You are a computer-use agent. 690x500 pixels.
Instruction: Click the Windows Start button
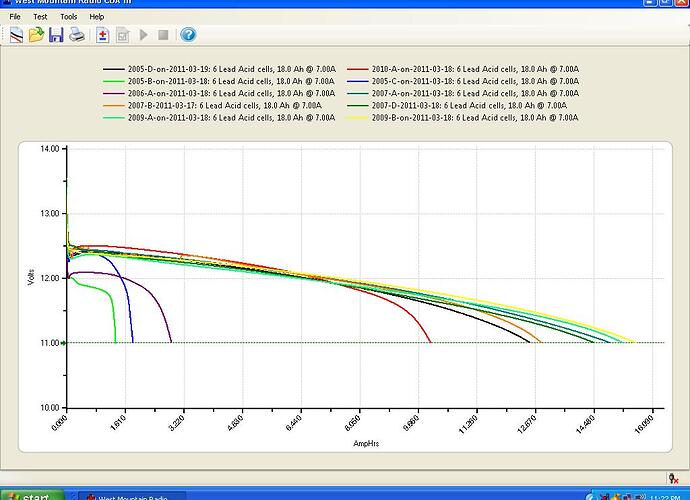click(32, 496)
